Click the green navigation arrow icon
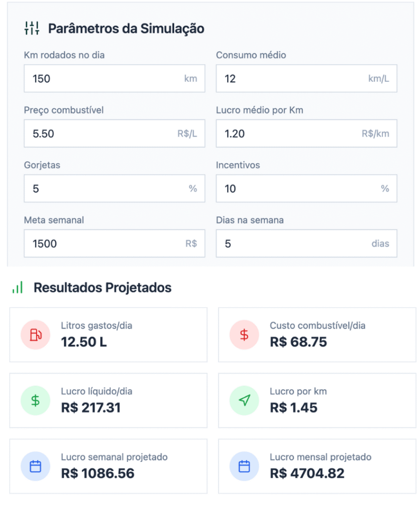This screenshot has width=420, height=507. point(244,401)
